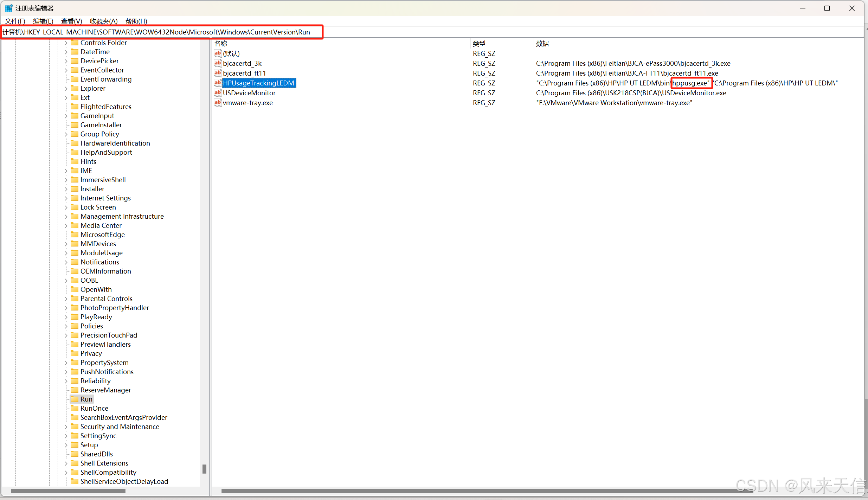Click the (默认) default value icon
Screen dimensions: 868x500
pos(218,53)
